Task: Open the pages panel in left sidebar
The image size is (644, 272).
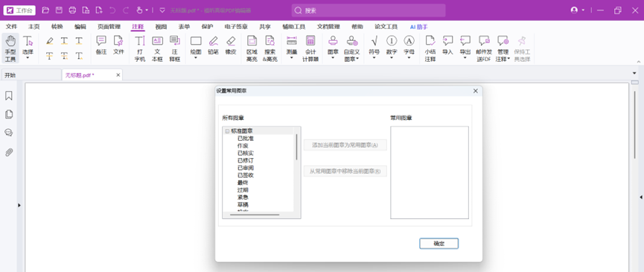Action: (9, 114)
